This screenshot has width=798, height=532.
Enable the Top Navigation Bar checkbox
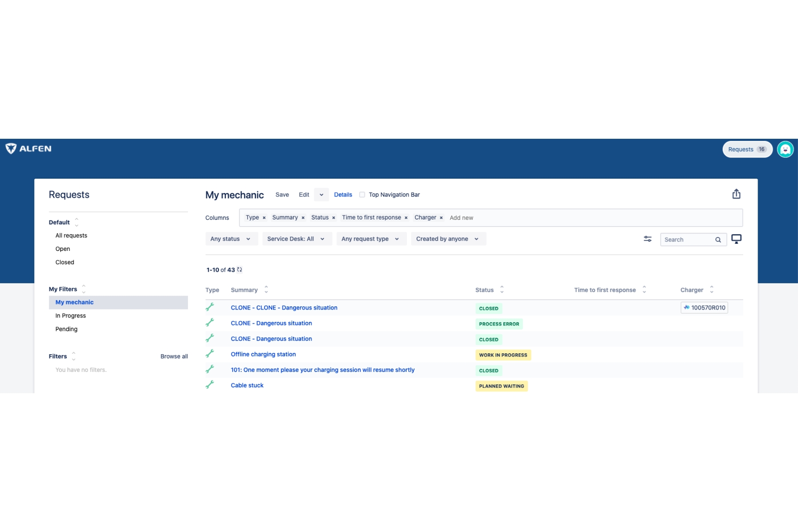point(362,195)
